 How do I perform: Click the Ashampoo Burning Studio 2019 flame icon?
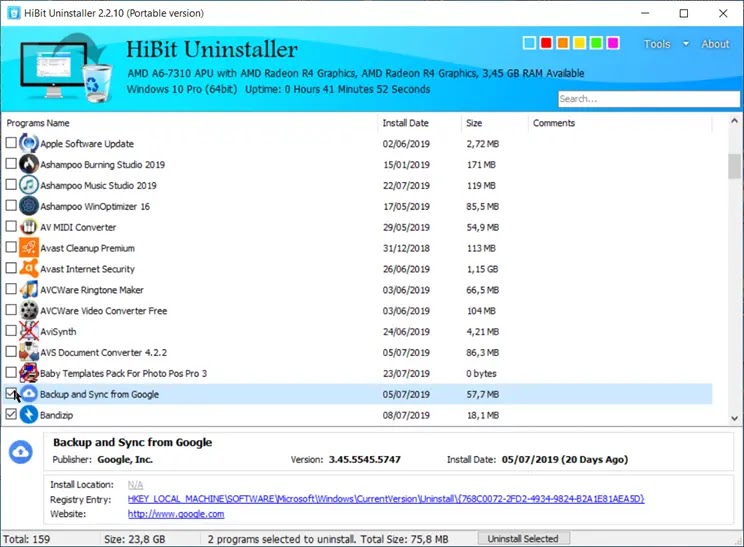(29, 164)
